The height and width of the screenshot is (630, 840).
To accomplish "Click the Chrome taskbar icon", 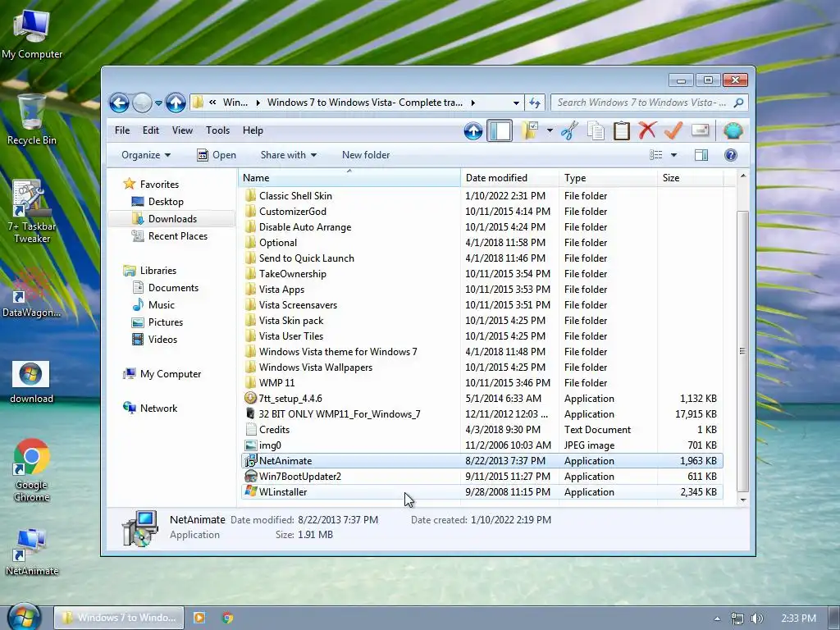I will [228, 618].
